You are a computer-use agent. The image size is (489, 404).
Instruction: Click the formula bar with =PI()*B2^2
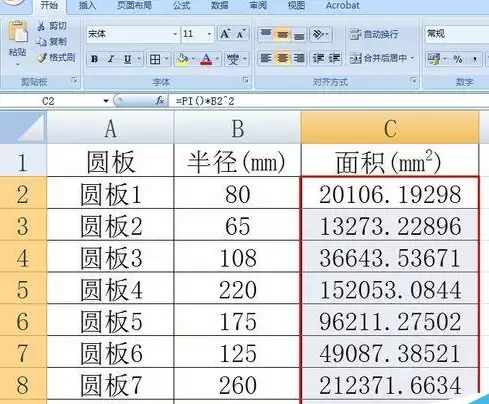click(330, 101)
